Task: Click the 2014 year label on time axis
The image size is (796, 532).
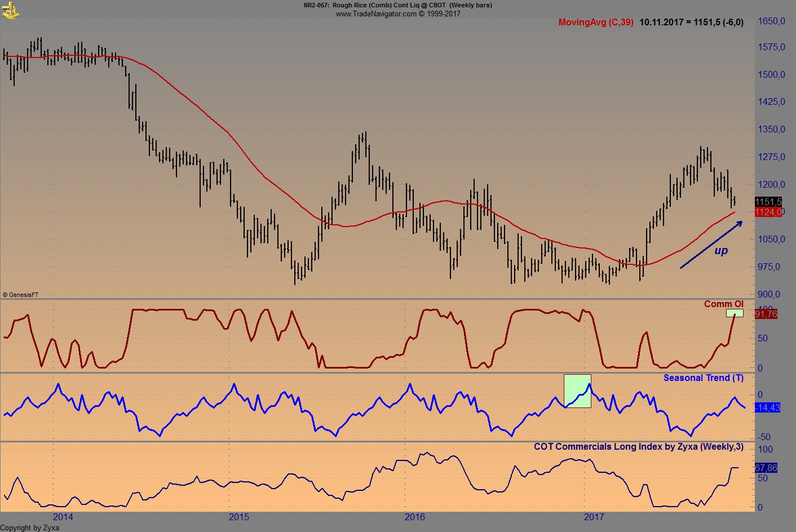Action: 63,517
